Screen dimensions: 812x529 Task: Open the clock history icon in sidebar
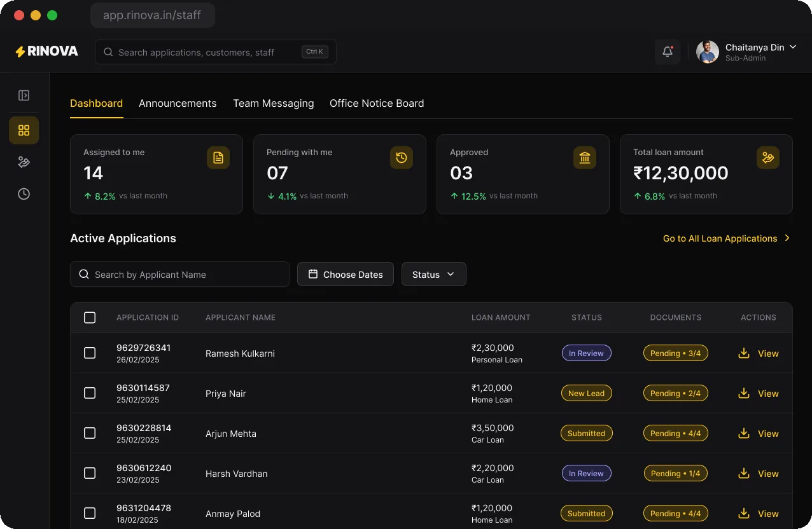tap(24, 194)
